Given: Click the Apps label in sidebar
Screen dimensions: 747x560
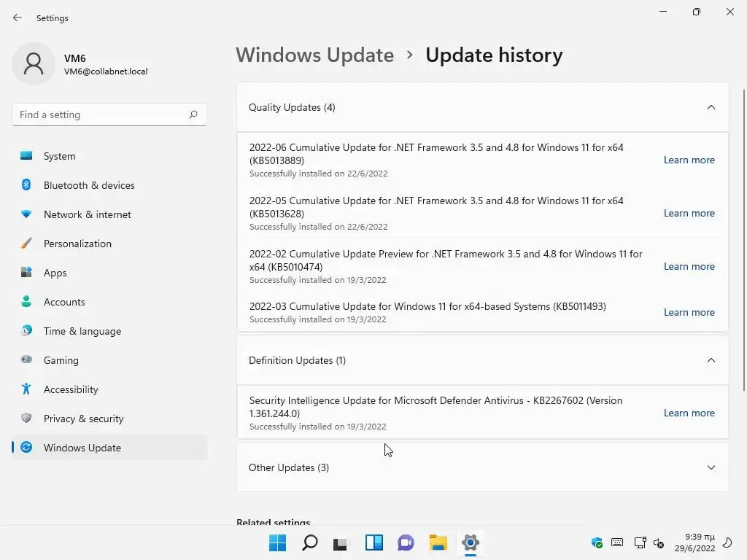Looking at the screenshot, I should (55, 273).
